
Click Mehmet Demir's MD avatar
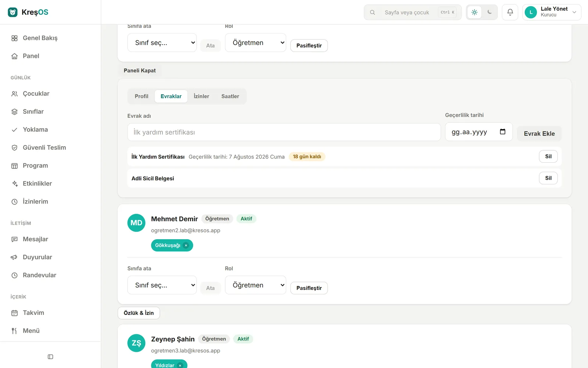point(136,223)
